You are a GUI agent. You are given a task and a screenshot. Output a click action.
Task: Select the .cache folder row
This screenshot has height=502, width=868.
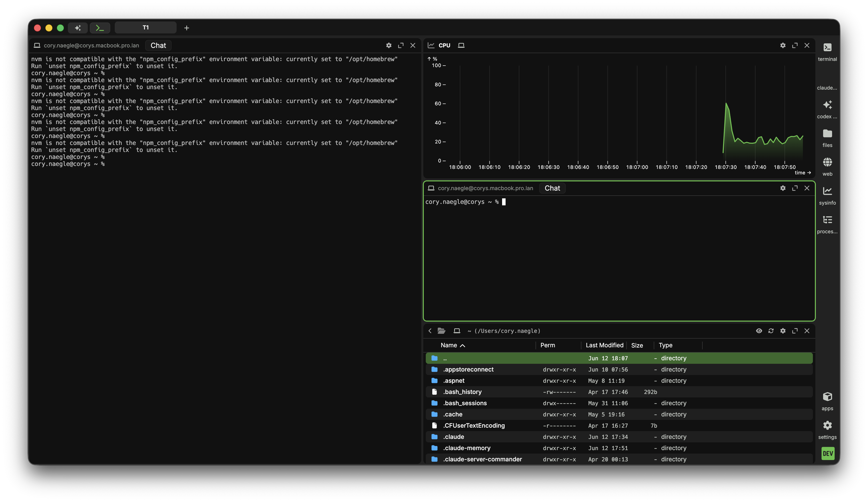coord(619,414)
